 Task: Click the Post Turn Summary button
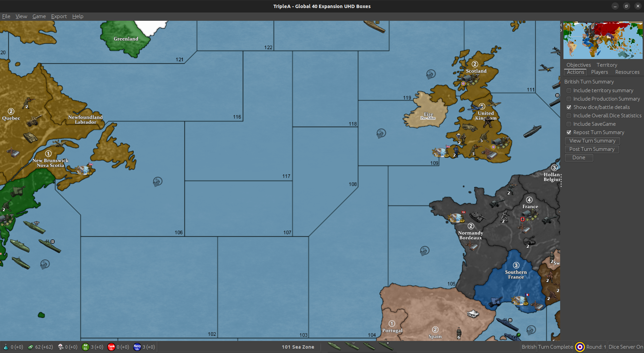[592, 149]
